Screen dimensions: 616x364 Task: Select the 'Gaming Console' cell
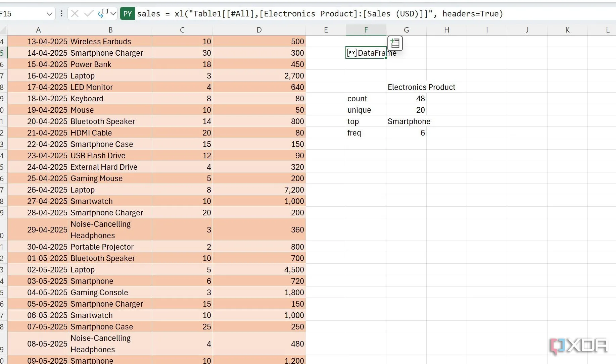(110, 293)
